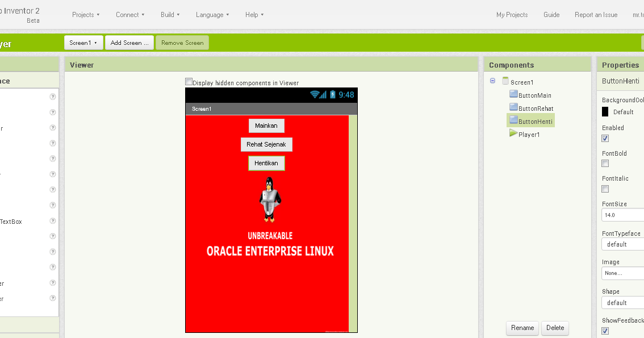Click the ORACLE ENTERPRISE LINUX text
The height and width of the screenshot is (338, 644).
pos(270,251)
